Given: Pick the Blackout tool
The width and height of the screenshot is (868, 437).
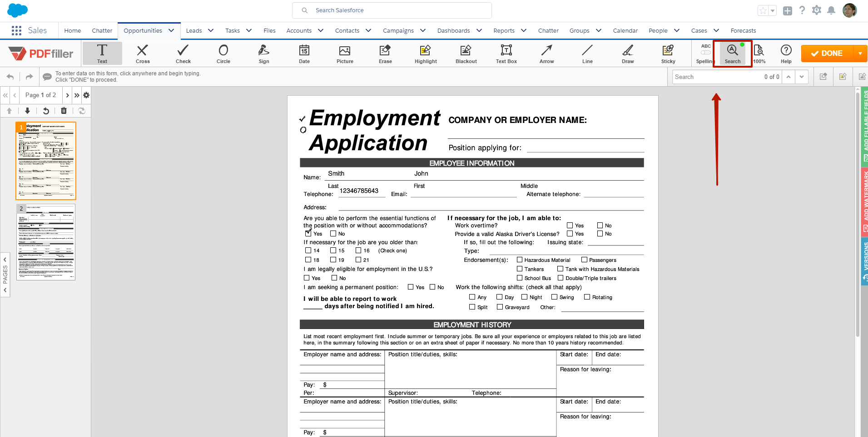Looking at the screenshot, I should pos(466,53).
